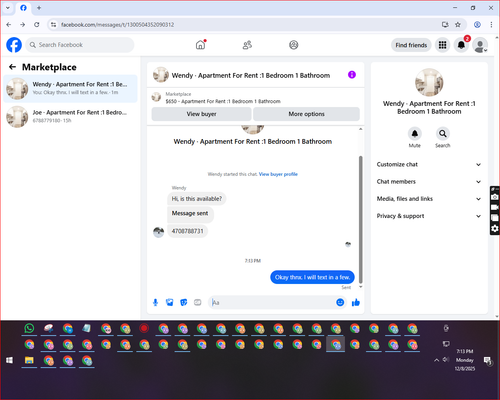This screenshot has width=500, height=400.
Task: Select 'Okay thnx. I will text in a few.' bubble
Action: (x=312, y=277)
